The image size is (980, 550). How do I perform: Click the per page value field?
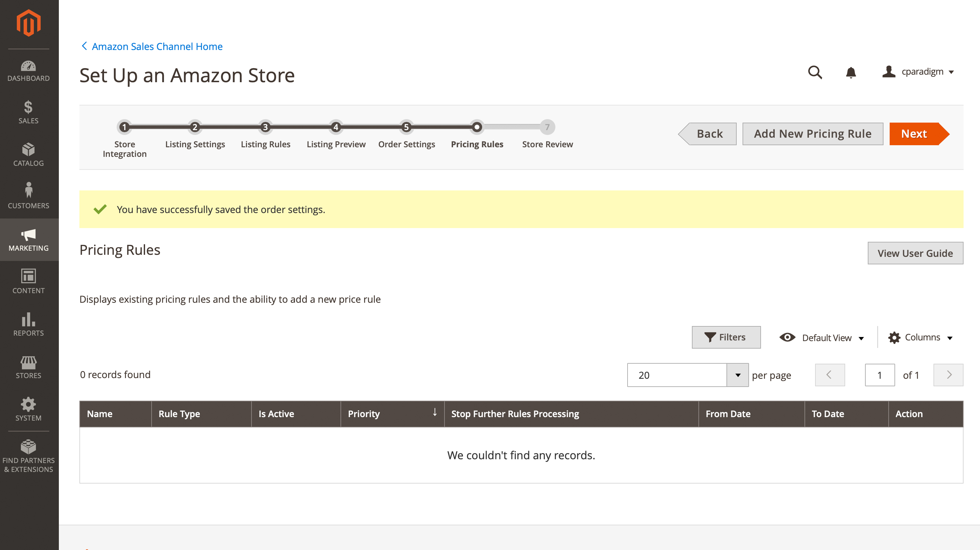(677, 375)
